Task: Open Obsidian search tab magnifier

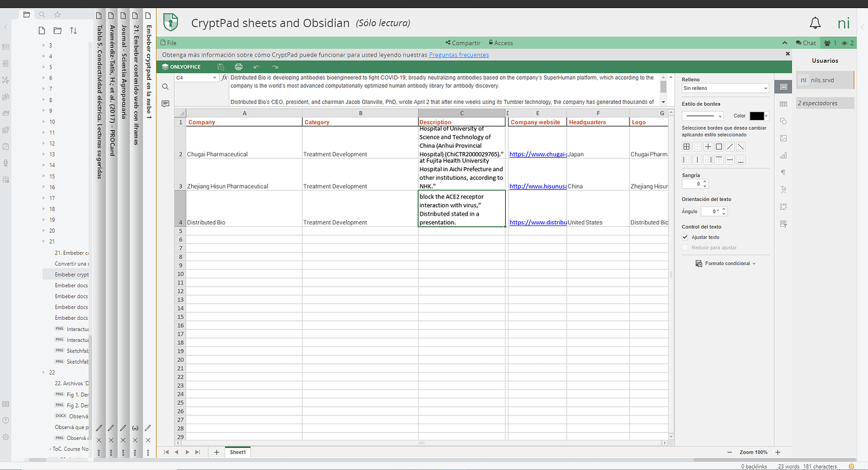Action: tap(42, 14)
